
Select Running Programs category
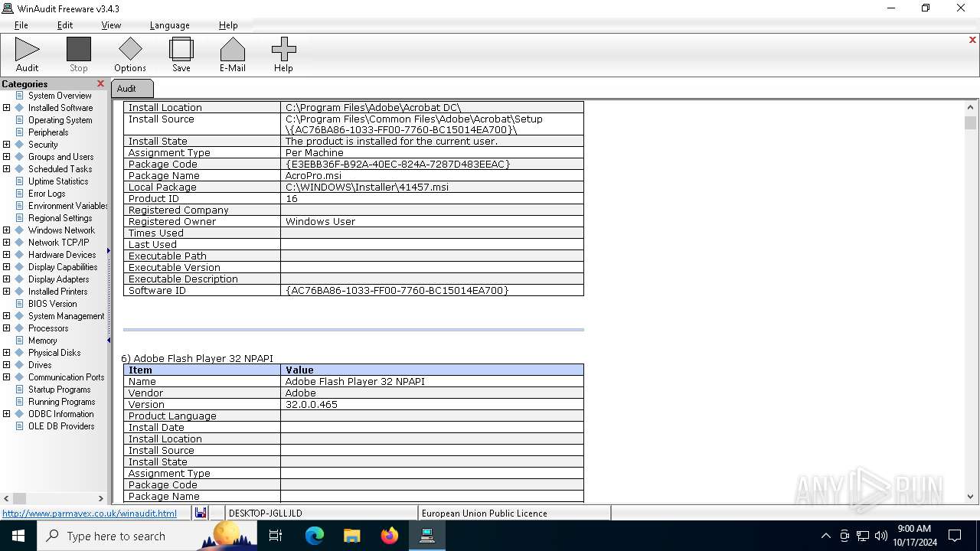61,402
